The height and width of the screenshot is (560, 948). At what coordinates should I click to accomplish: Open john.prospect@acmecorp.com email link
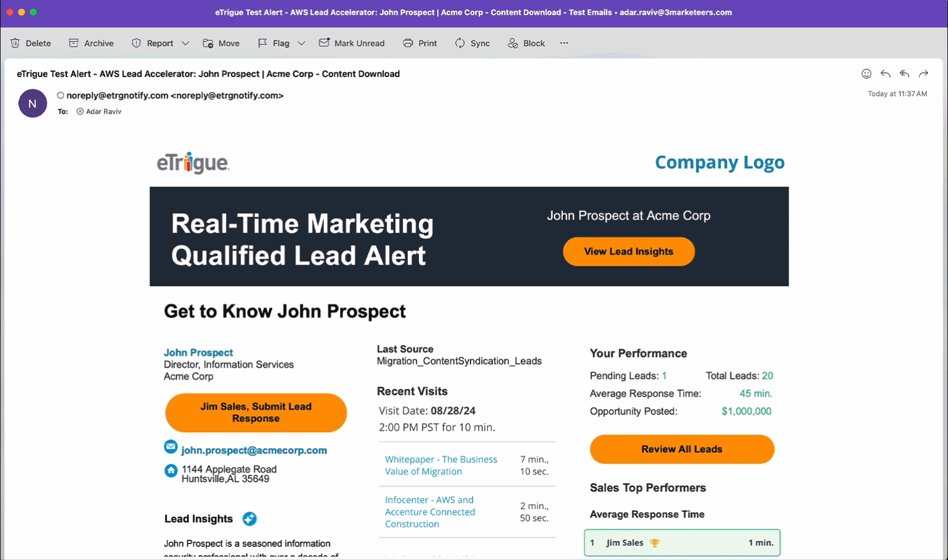(x=254, y=450)
